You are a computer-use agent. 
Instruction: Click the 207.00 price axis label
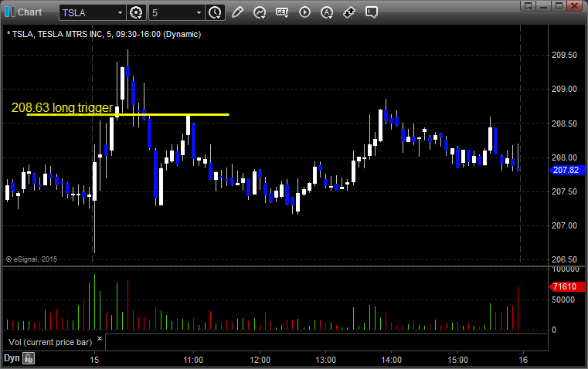[x=564, y=225]
